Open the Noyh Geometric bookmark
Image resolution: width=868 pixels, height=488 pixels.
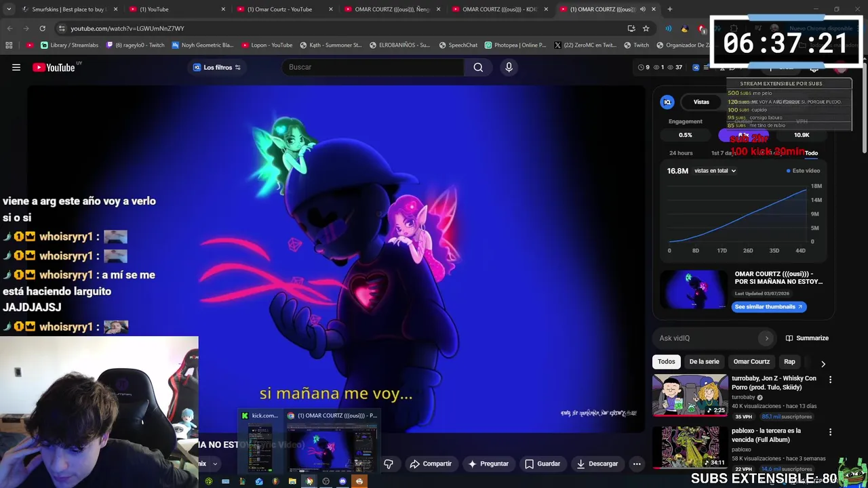click(x=202, y=45)
